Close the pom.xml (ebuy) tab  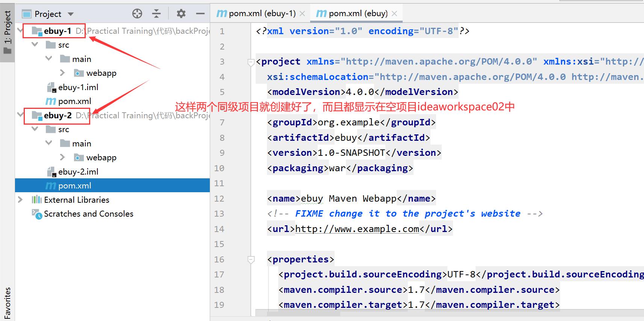point(394,14)
